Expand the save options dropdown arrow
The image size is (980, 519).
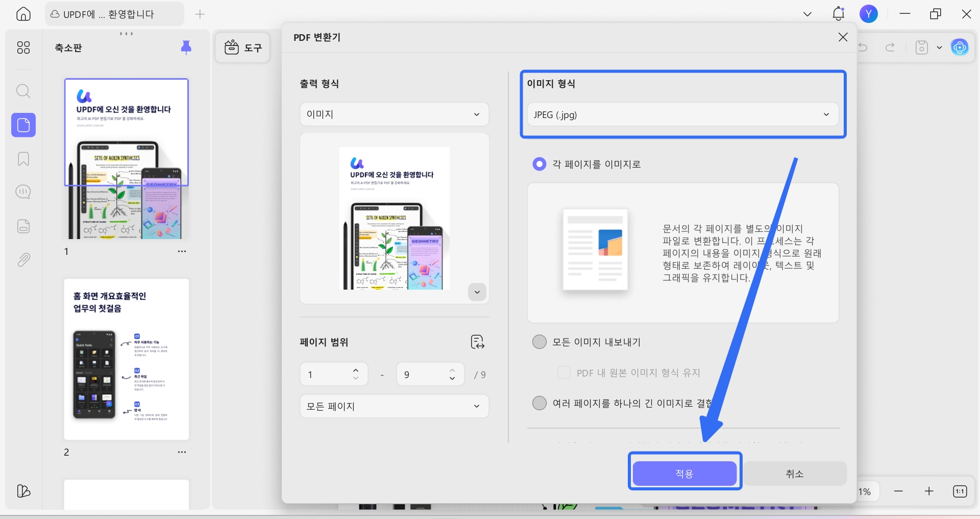[939, 48]
